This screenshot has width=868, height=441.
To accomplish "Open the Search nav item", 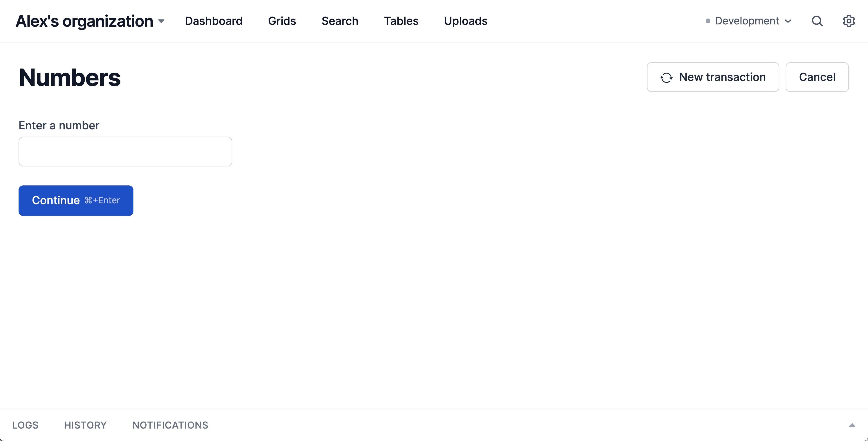I will (x=340, y=21).
